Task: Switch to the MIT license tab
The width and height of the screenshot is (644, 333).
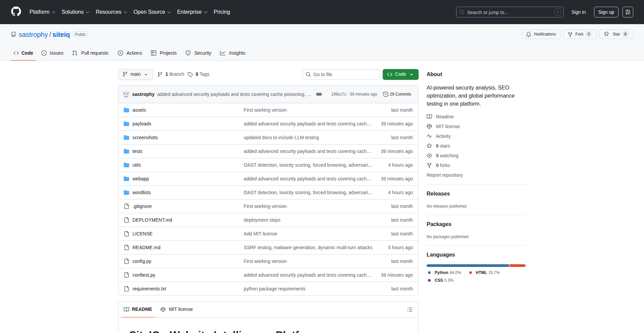Action: [x=177, y=309]
